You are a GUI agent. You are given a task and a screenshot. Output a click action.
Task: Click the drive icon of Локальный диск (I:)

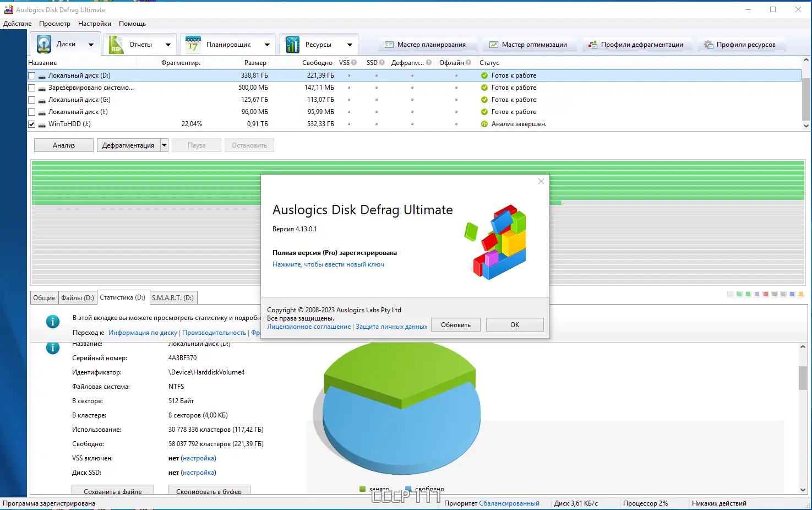(42, 112)
